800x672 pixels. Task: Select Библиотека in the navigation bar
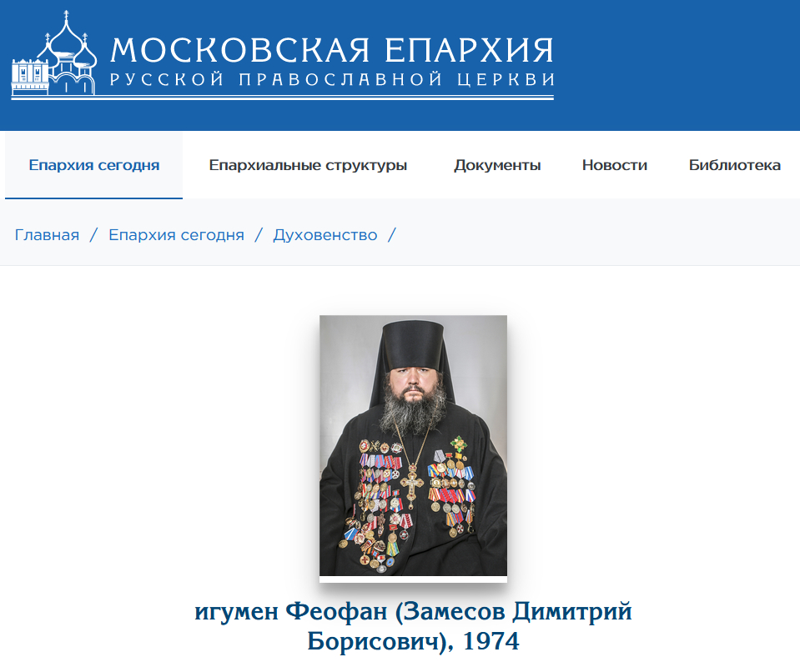735,165
